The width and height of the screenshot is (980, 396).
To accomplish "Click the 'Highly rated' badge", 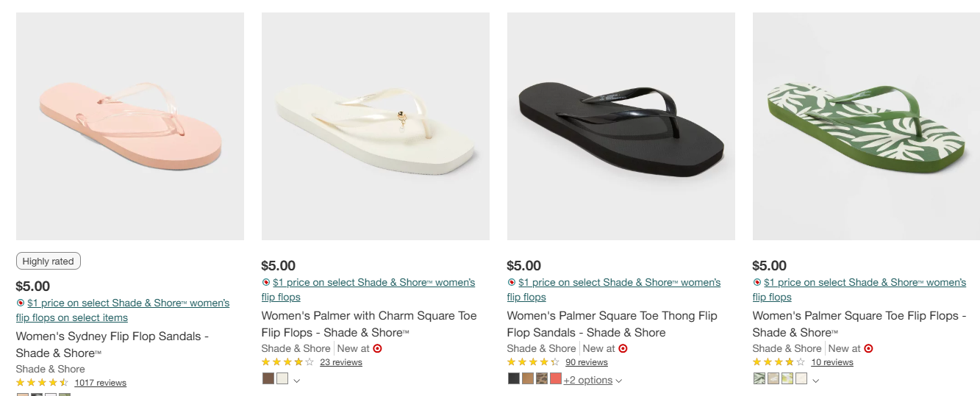I will point(49,261).
